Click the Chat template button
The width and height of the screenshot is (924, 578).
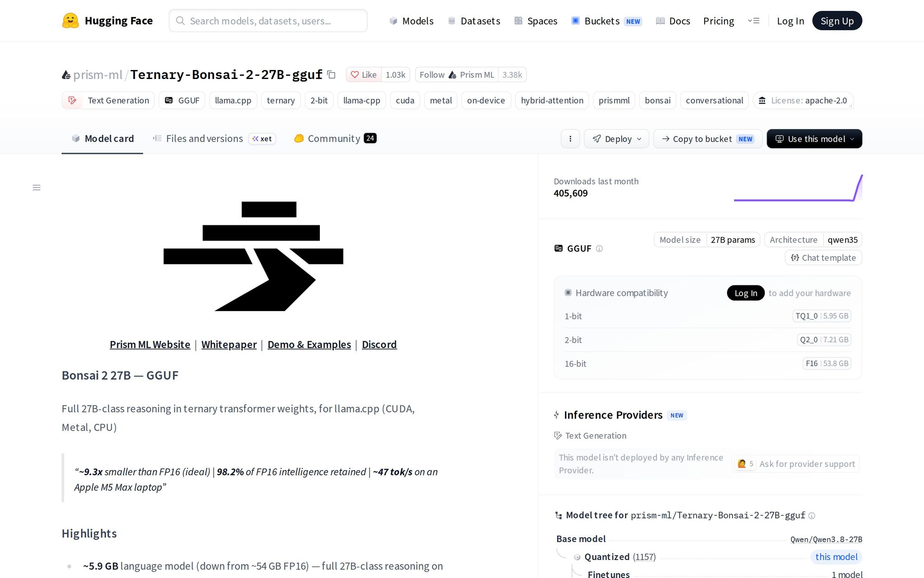coord(823,257)
